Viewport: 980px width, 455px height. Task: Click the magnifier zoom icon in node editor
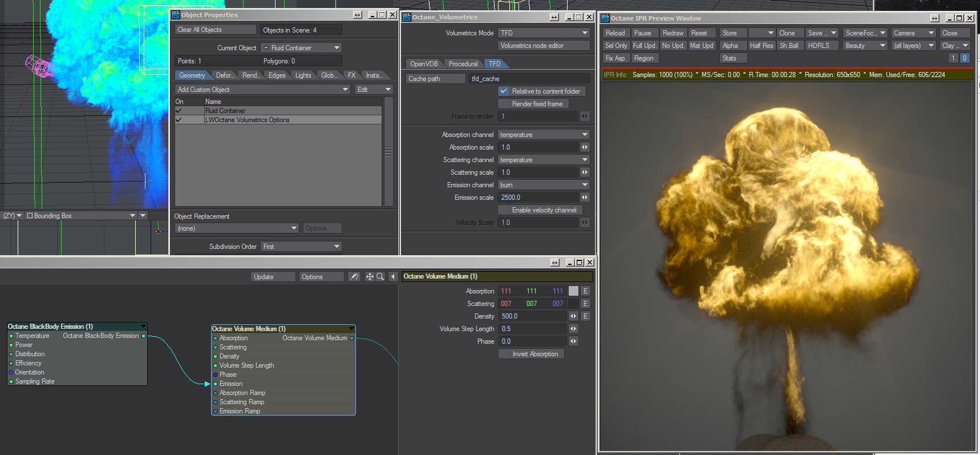[x=380, y=277]
